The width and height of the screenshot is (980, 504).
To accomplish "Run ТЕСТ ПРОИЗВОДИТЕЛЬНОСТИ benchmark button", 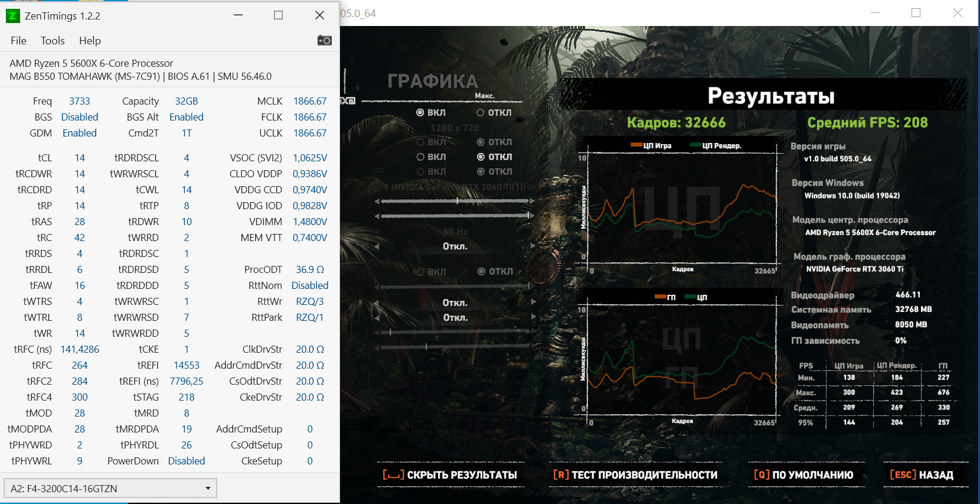I will [x=635, y=474].
